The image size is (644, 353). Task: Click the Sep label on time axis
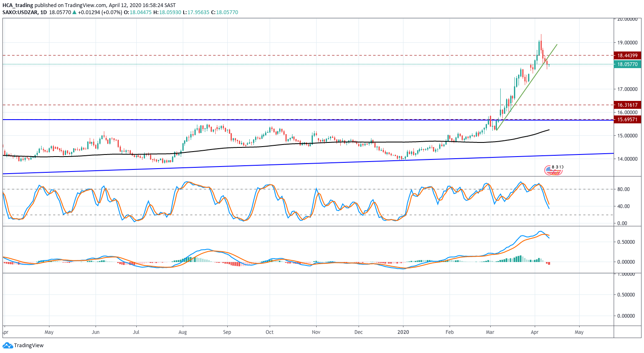tap(227, 332)
